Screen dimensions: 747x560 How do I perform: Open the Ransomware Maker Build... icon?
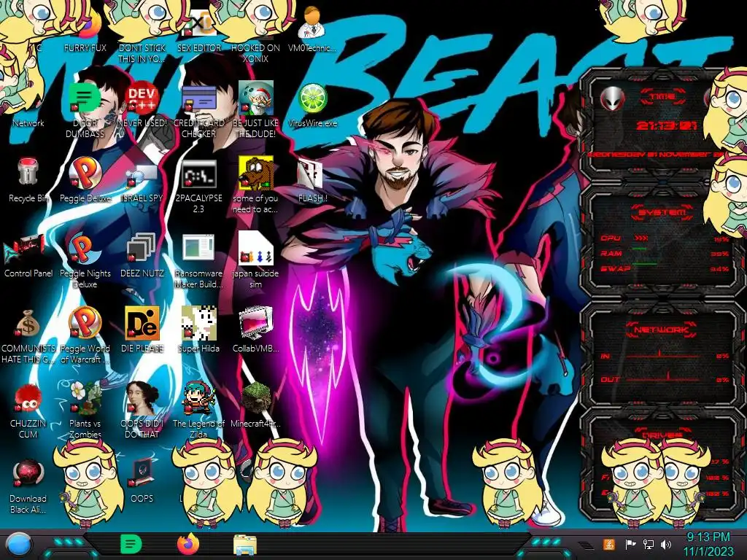pyautogui.click(x=198, y=260)
